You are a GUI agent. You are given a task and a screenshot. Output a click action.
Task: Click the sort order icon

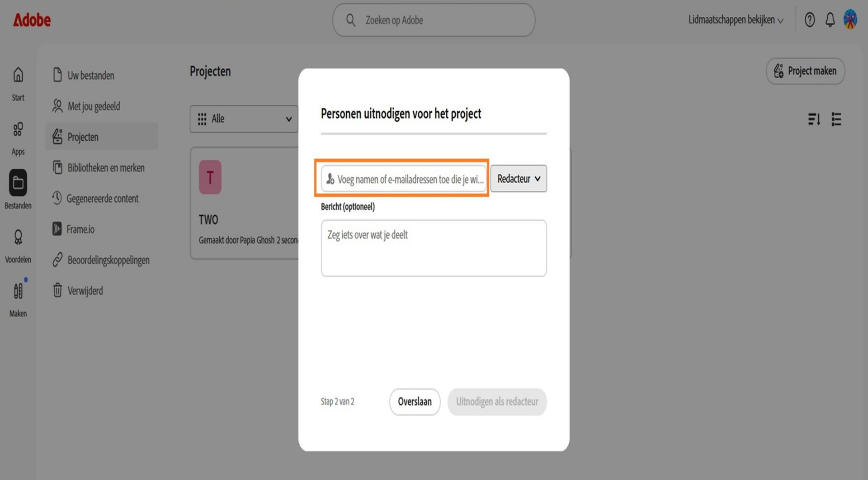click(x=814, y=119)
